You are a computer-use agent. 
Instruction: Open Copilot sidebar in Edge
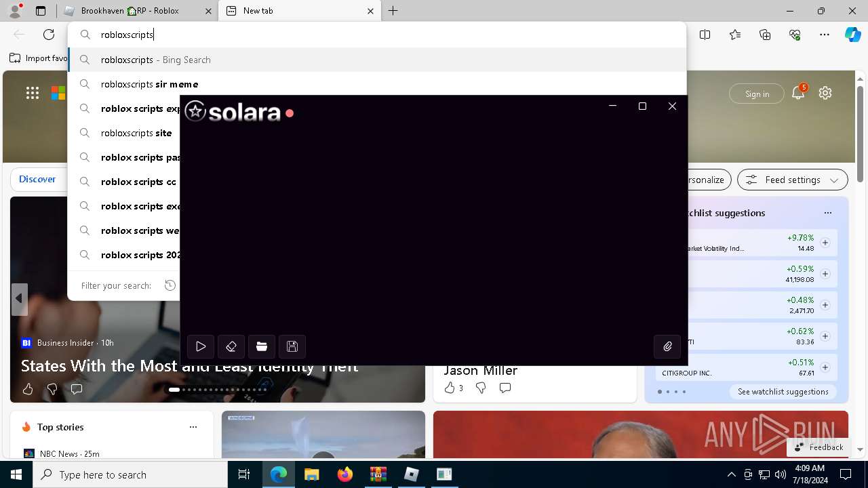pyautogui.click(x=852, y=35)
